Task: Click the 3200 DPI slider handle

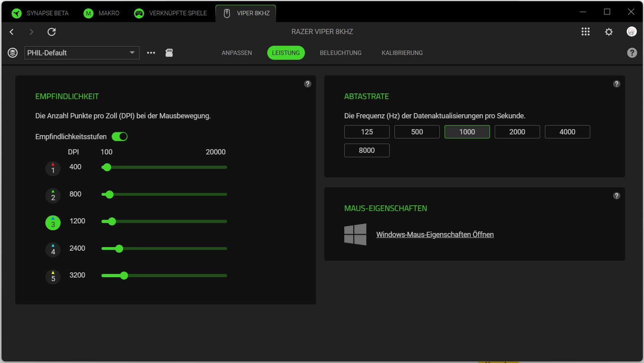Action: point(124,276)
